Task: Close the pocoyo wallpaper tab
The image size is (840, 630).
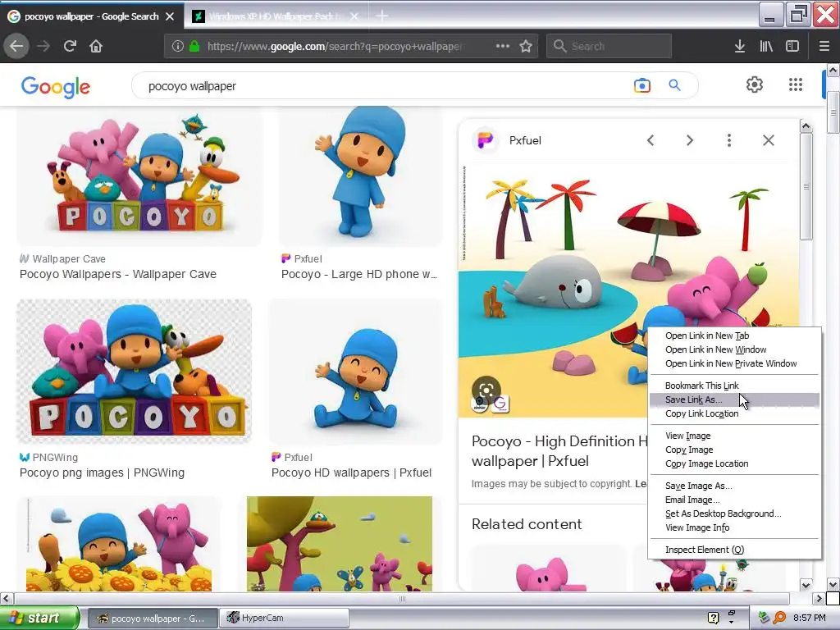Action: point(170,16)
